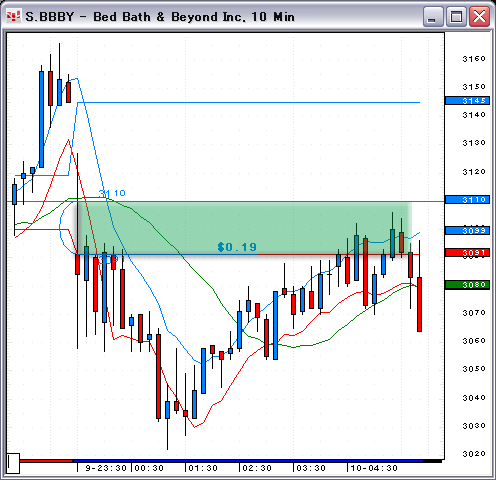Click the green 3080 price label
Image resolution: width=496 pixels, height=480 pixels.
(467, 285)
